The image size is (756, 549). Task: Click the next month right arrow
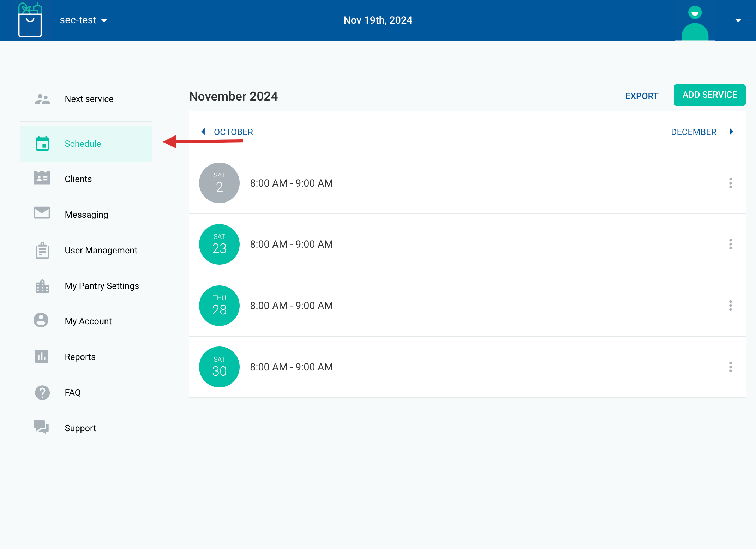tap(732, 132)
